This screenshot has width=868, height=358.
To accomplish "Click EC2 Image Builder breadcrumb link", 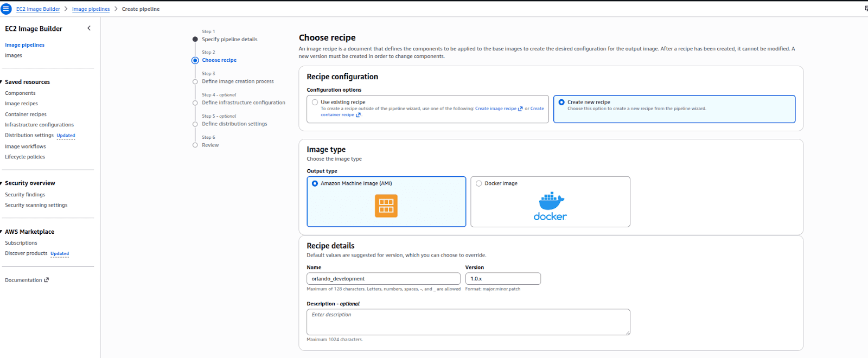I will [x=38, y=9].
